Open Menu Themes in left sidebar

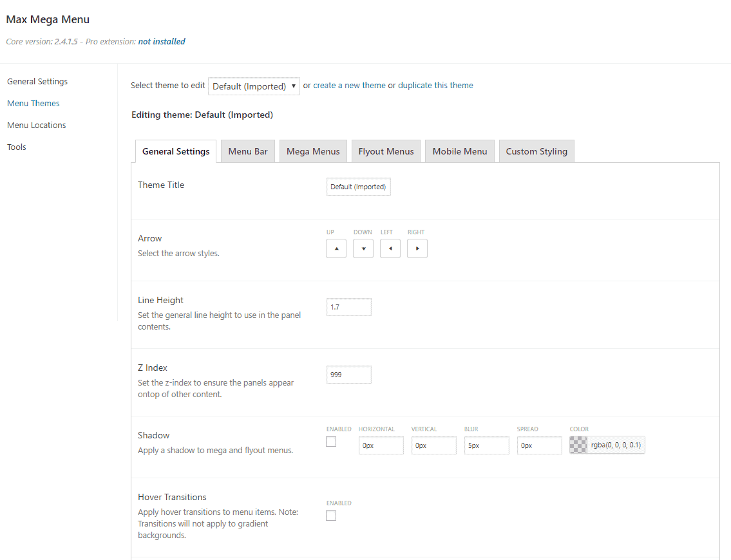(33, 104)
